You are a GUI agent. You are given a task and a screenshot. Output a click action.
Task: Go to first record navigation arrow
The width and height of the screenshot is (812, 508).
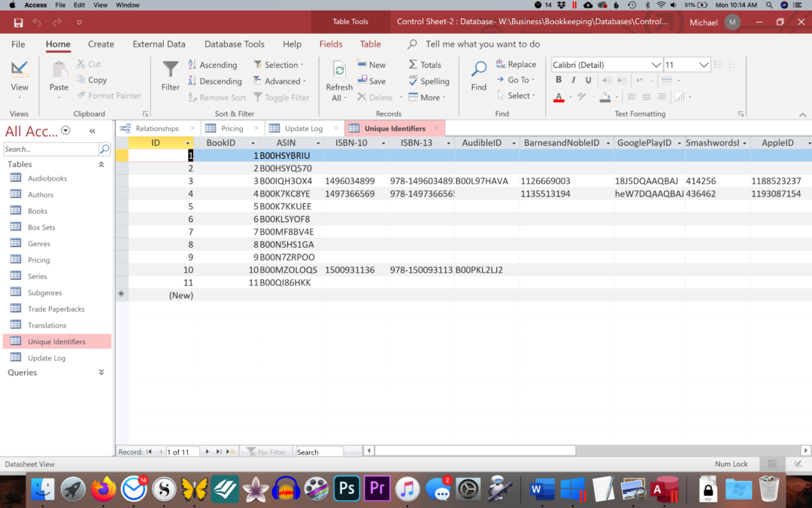pos(149,452)
